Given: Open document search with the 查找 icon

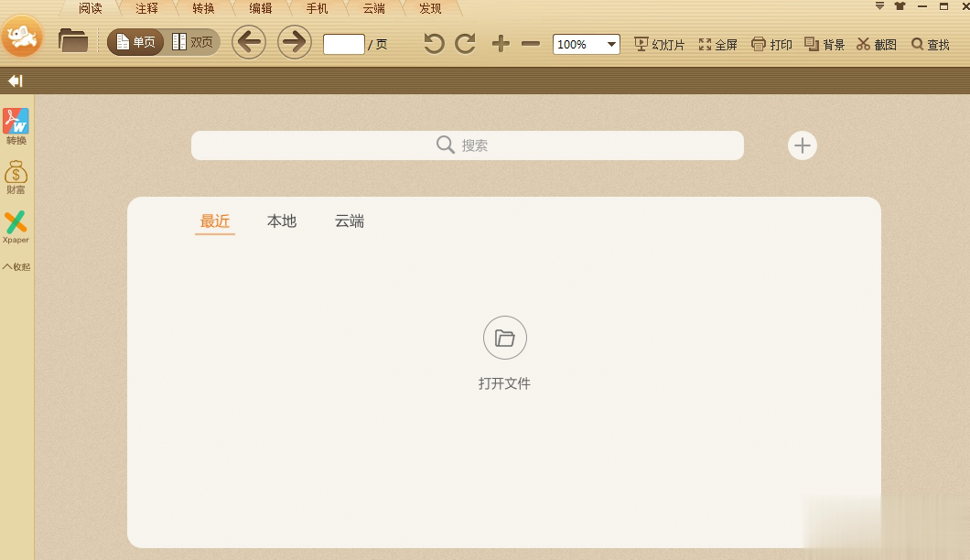Looking at the screenshot, I should [x=930, y=43].
